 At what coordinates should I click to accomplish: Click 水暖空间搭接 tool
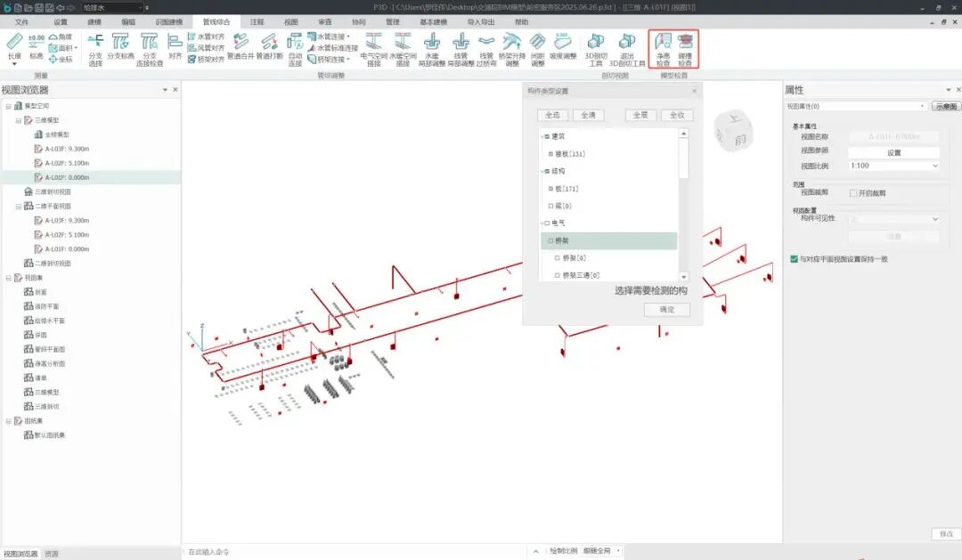point(403,49)
